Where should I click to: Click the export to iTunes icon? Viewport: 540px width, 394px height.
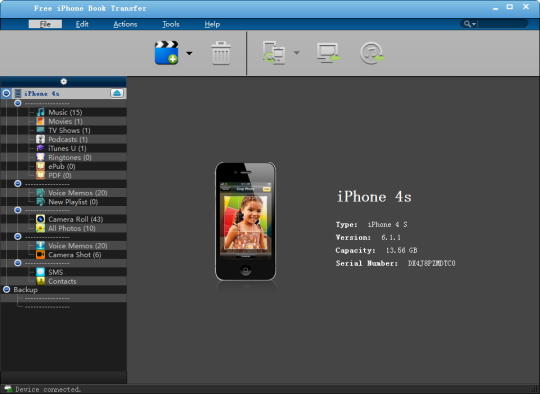[x=372, y=53]
